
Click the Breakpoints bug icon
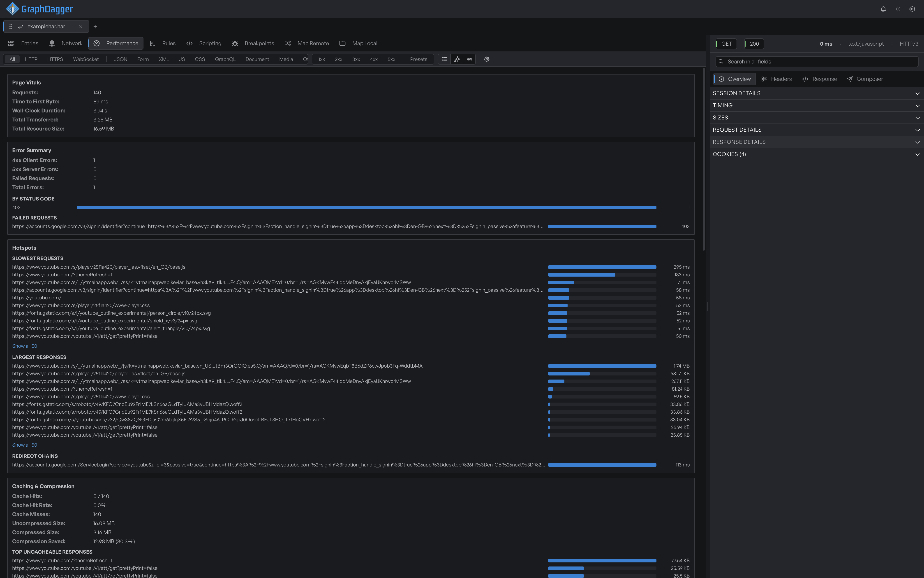pyautogui.click(x=235, y=43)
